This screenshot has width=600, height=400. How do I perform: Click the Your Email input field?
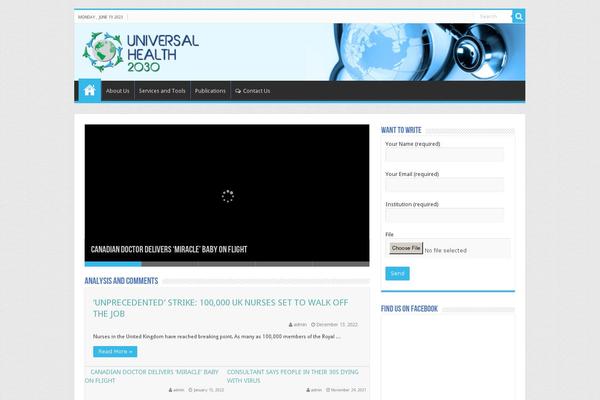[x=444, y=185]
